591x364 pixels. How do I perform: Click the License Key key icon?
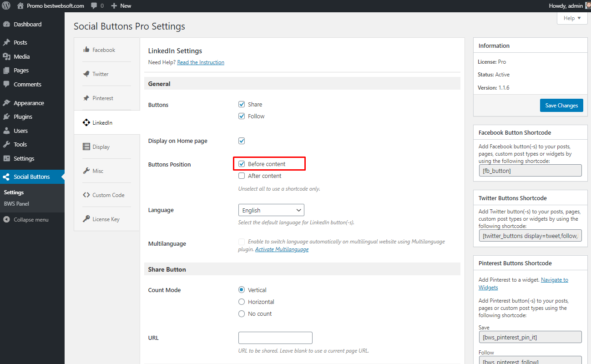86,219
